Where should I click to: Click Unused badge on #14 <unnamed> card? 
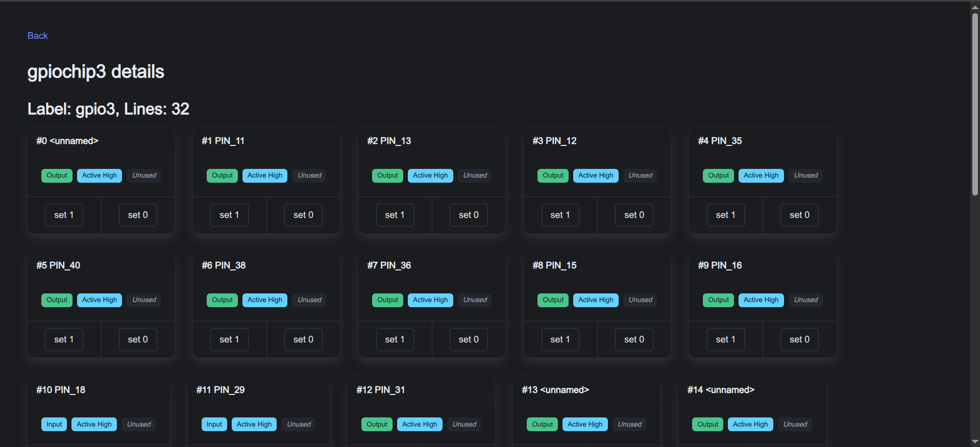pyautogui.click(x=795, y=425)
